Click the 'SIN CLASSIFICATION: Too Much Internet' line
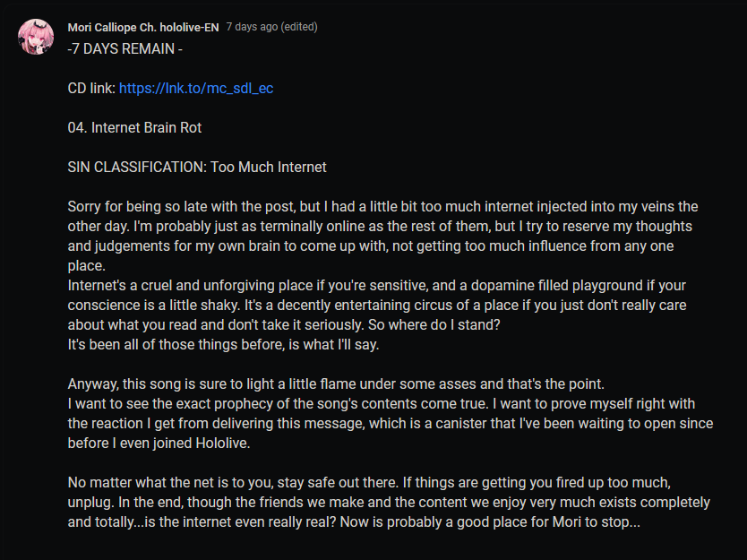This screenshot has width=747, height=560. click(x=197, y=167)
